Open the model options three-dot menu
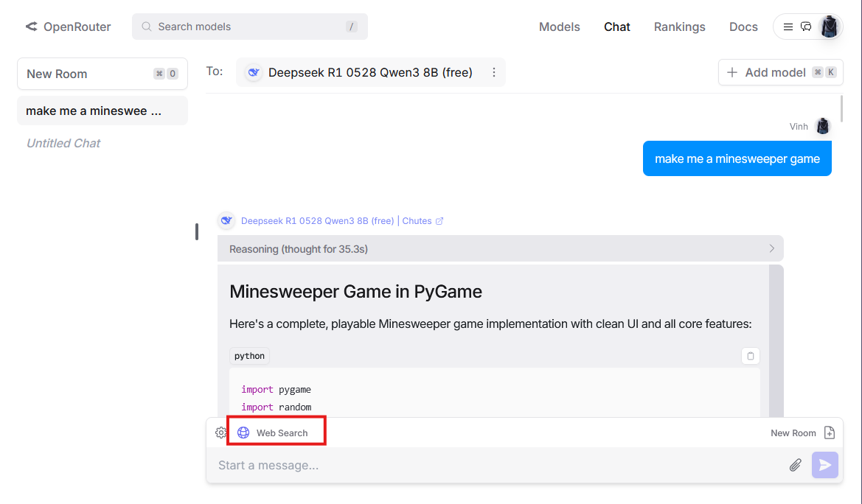The width and height of the screenshot is (862, 504). coord(493,72)
